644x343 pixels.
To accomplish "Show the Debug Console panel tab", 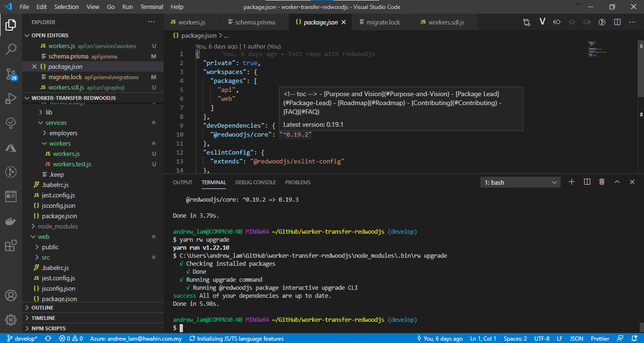I will click(256, 182).
